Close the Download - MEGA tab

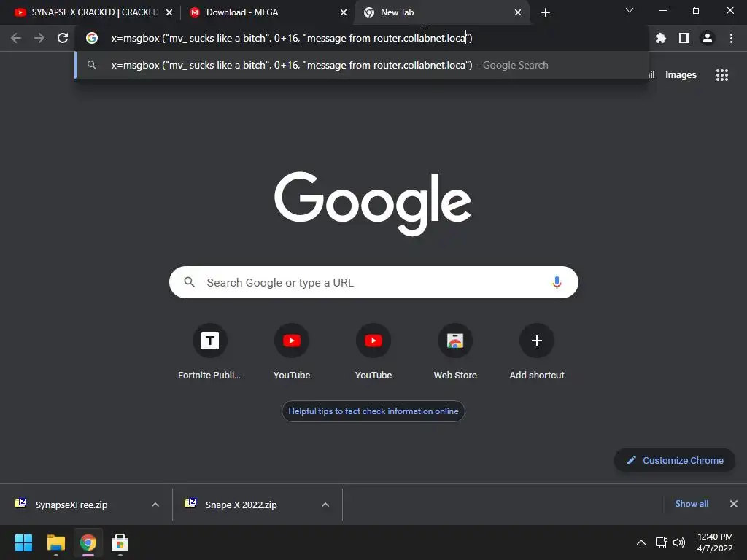click(344, 12)
